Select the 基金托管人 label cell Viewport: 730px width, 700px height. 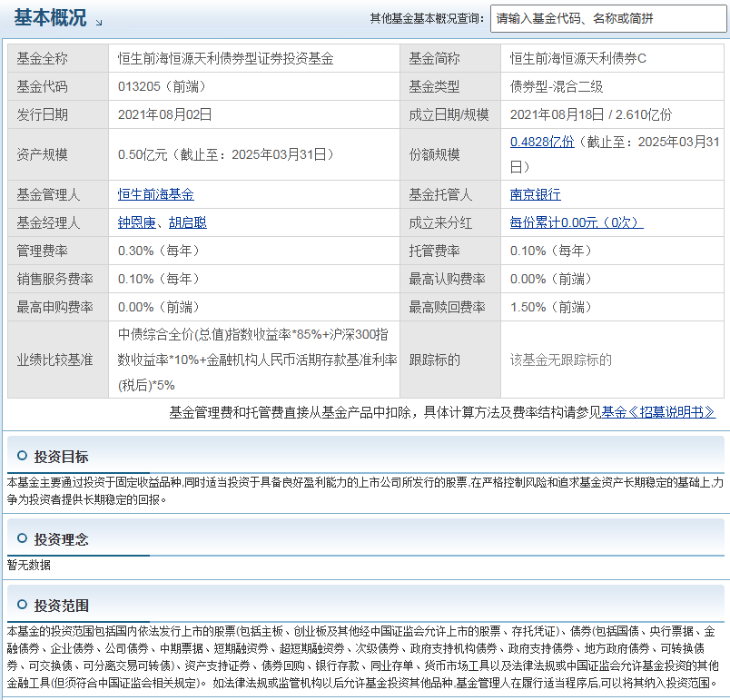[450, 194]
